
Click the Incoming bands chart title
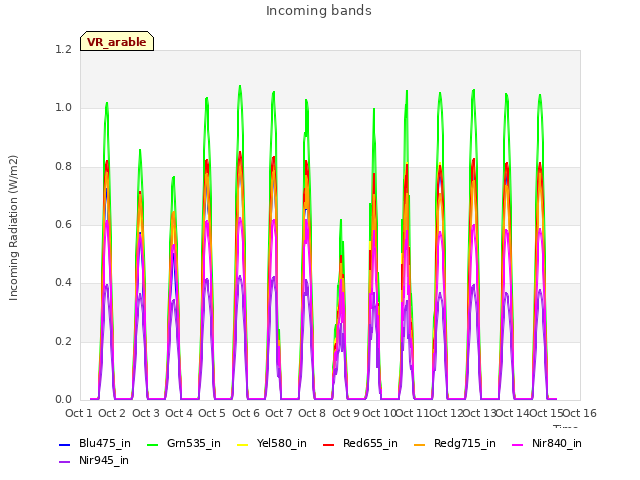(x=319, y=11)
